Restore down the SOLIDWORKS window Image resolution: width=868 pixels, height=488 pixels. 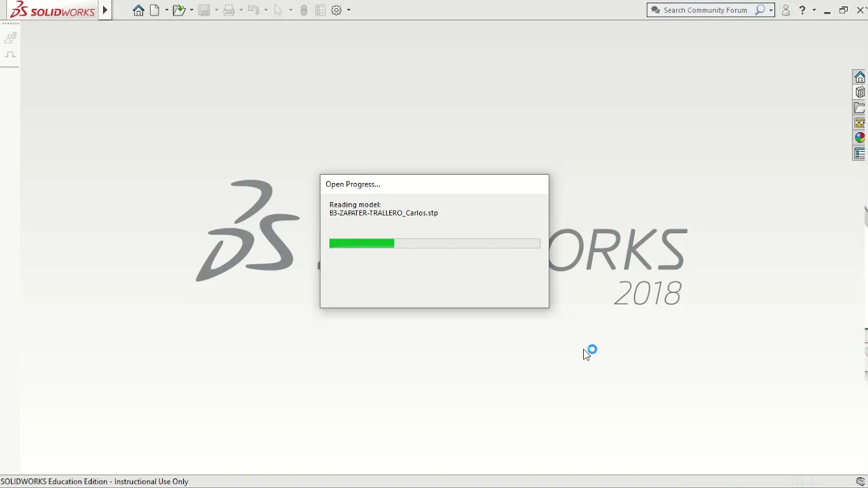coord(844,10)
